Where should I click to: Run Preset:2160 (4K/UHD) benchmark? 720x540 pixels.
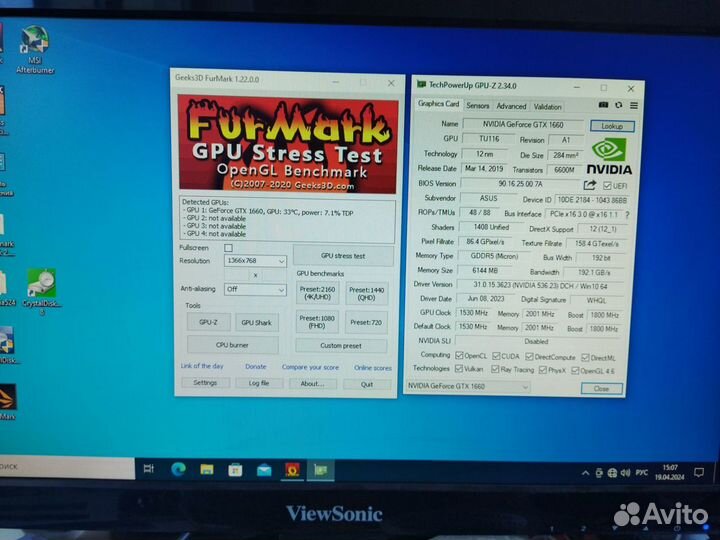317,293
